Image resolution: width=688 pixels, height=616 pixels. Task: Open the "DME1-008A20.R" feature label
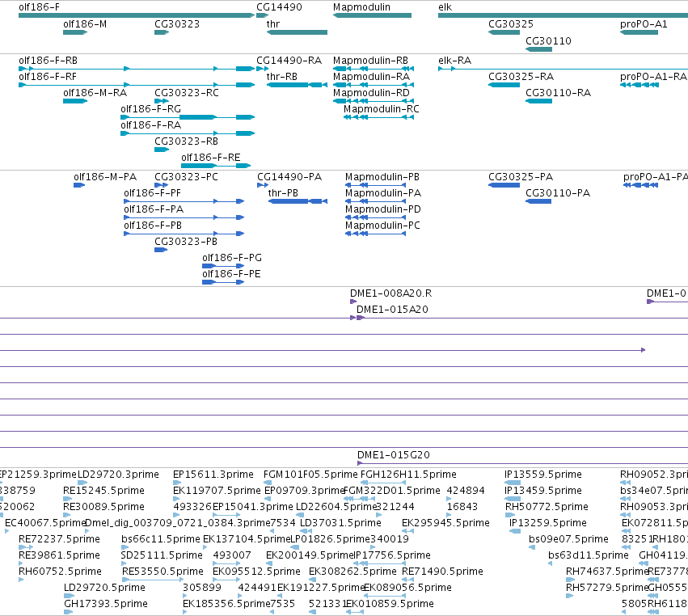point(390,293)
